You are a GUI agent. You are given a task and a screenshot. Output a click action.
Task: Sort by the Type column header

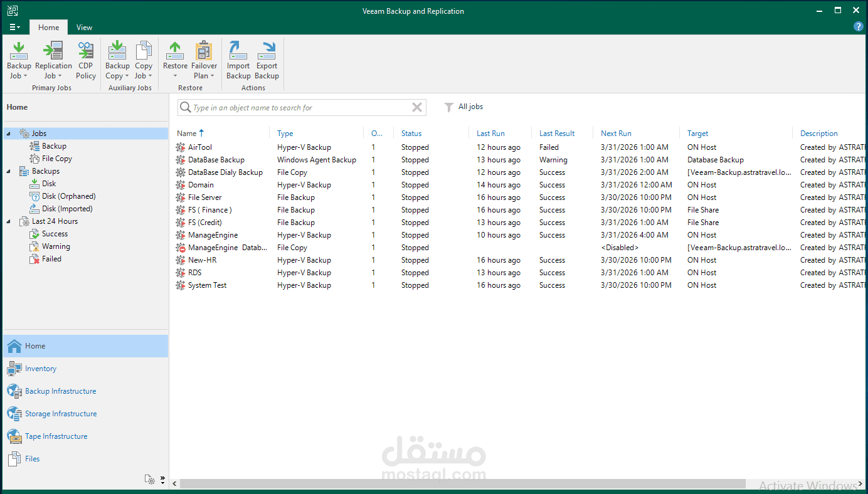point(317,134)
